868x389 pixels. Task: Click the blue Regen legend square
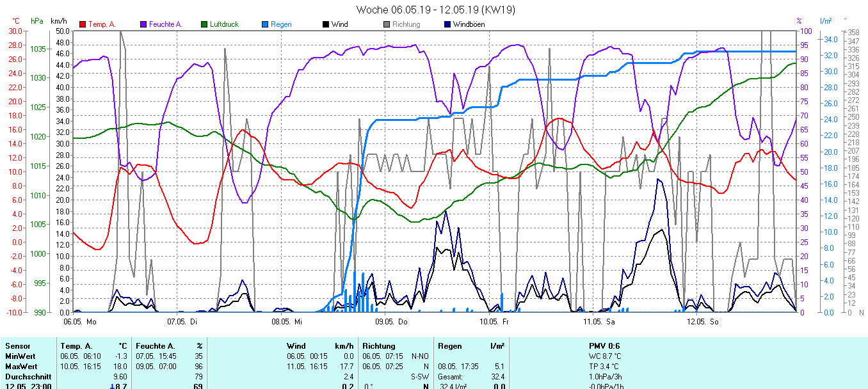pos(265,24)
